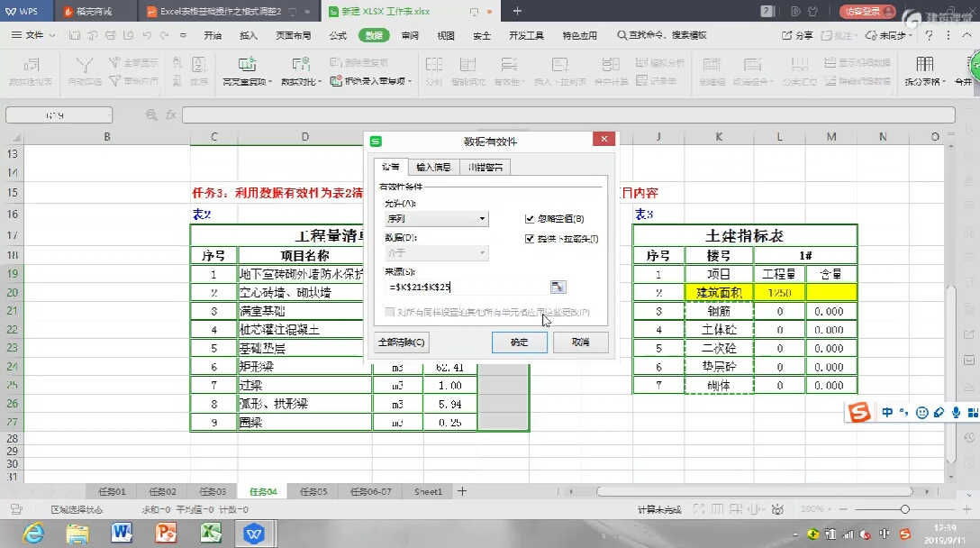
Task: Click the Record Form (记录单) icon
Action: coord(642,81)
